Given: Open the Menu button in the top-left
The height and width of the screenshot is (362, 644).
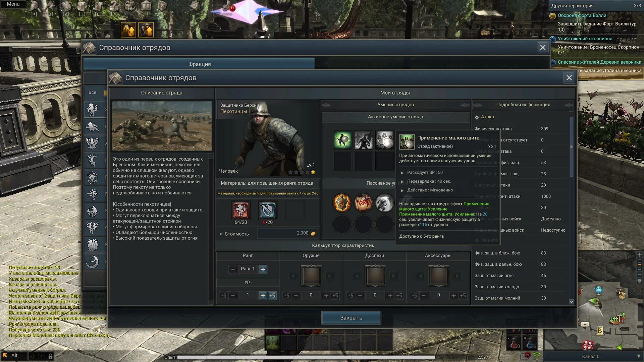Looking at the screenshot, I should point(13,4).
